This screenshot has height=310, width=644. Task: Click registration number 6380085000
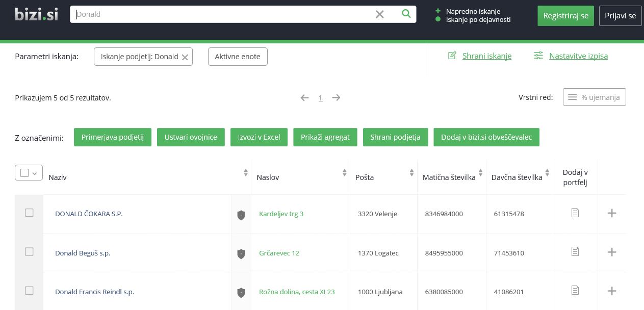[x=444, y=292]
